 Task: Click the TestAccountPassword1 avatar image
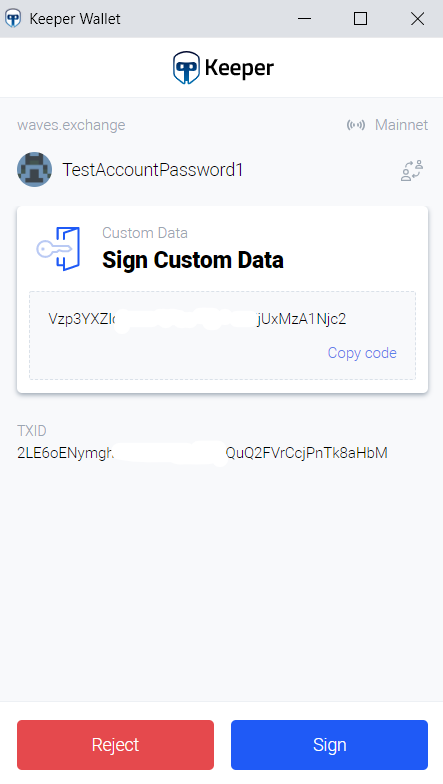(x=34, y=170)
